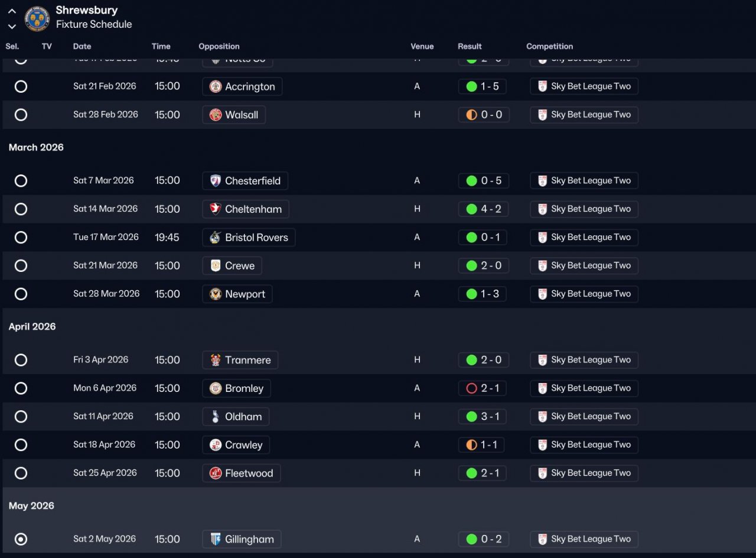The height and width of the screenshot is (558, 756).
Task: Select the Crewe fixture radio button
Action: (x=21, y=266)
